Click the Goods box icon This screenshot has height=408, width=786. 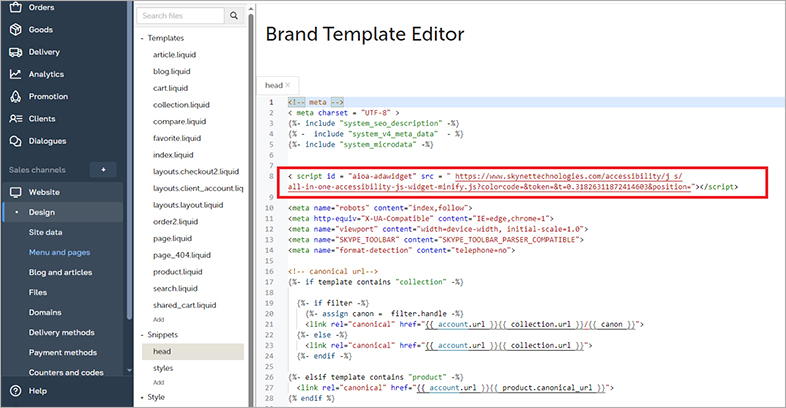(x=16, y=30)
